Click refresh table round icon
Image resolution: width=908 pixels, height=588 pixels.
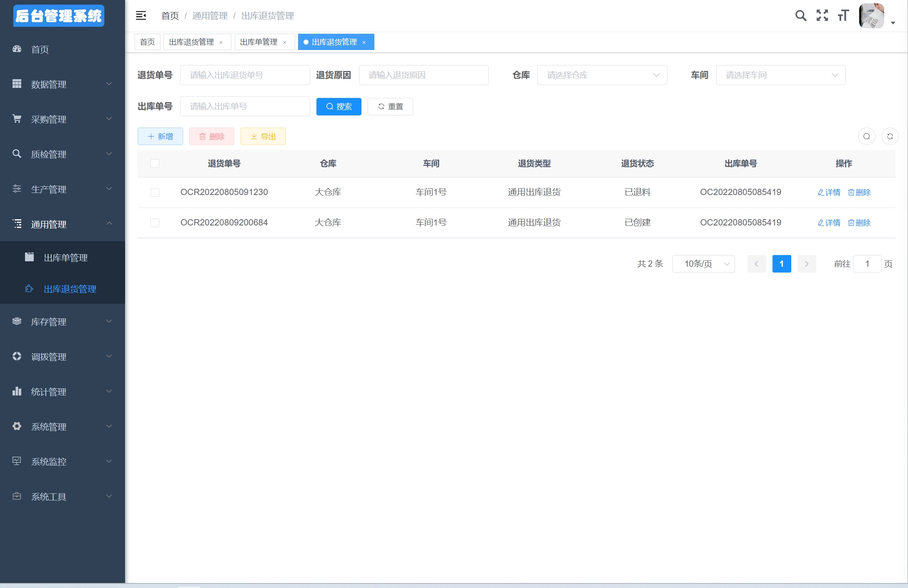(x=890, y=136)
